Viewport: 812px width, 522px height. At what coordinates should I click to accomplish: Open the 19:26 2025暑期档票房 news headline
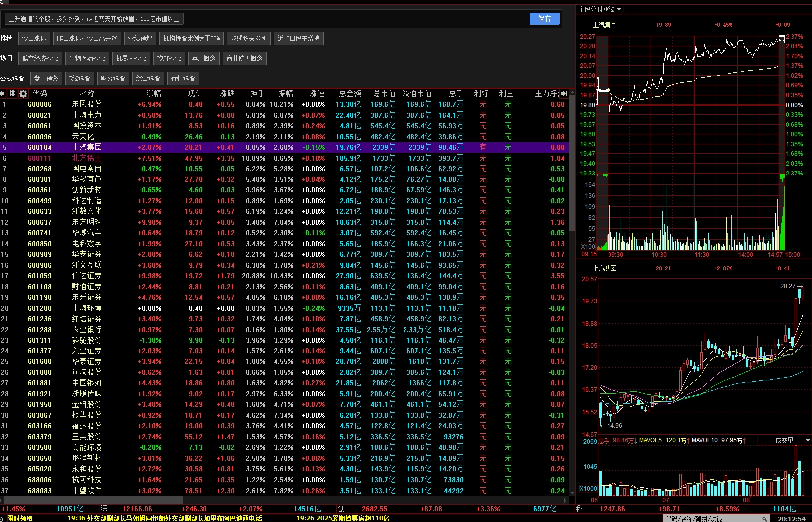click(x=343, y=518)
